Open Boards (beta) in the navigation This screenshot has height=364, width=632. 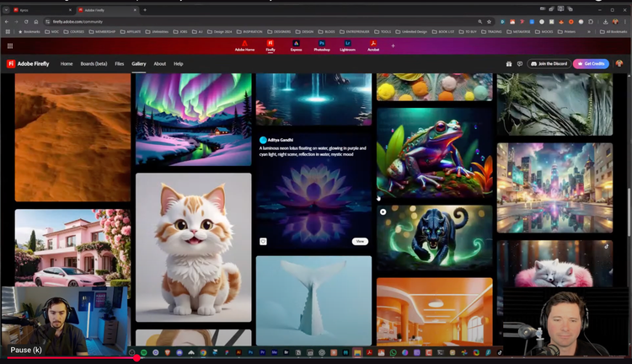[94, 64]
